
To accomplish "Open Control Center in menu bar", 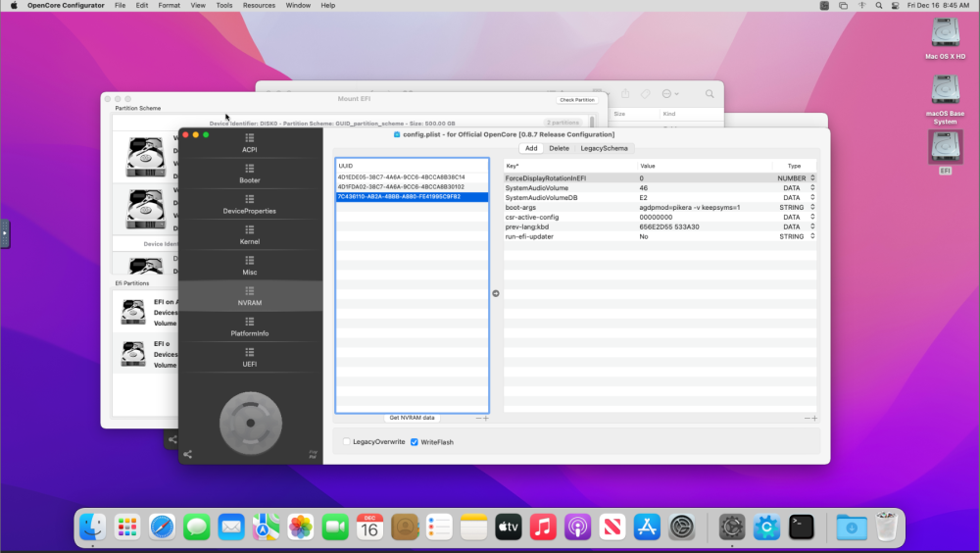I will (895, 5).
